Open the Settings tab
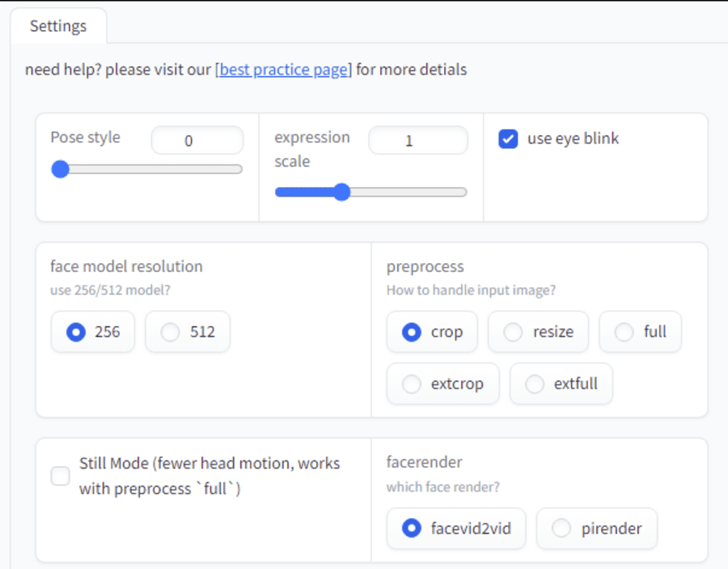728x569 pixels. click(58, 26)
